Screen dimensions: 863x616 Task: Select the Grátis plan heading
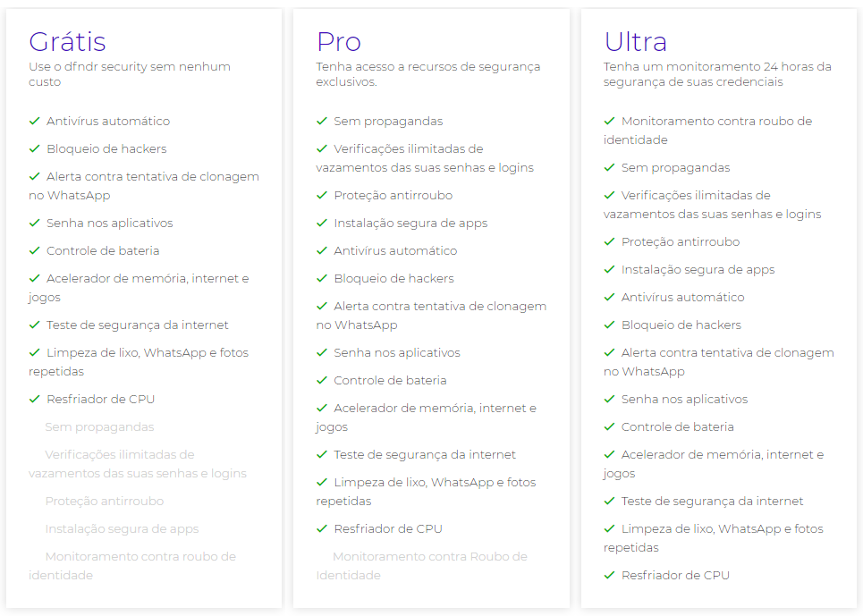pos(67,41)
